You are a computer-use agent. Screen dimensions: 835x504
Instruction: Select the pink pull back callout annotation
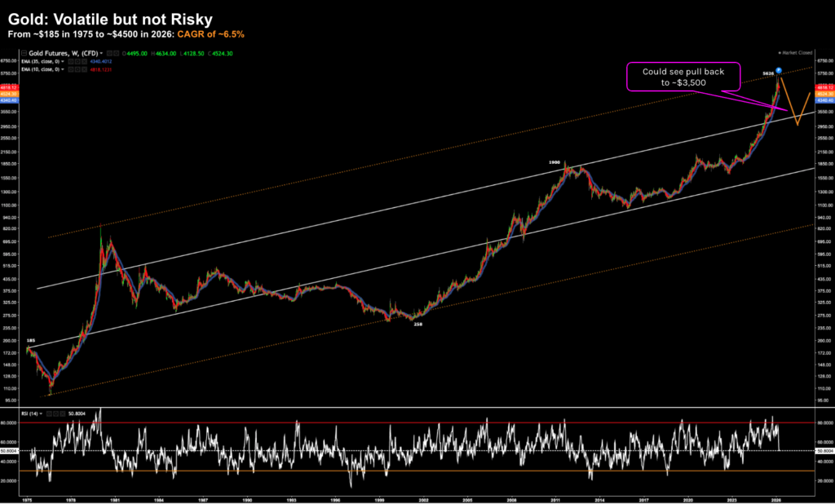[x=683, y=78]
